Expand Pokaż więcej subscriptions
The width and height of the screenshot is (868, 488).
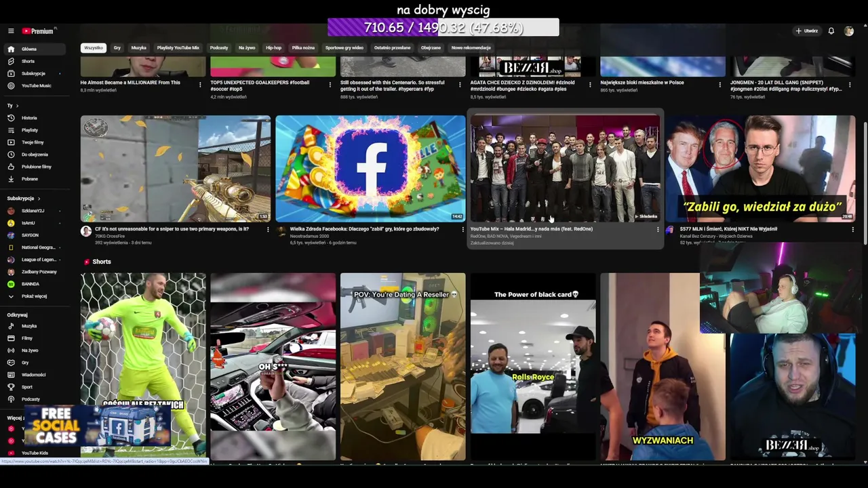tap(34, 296)
